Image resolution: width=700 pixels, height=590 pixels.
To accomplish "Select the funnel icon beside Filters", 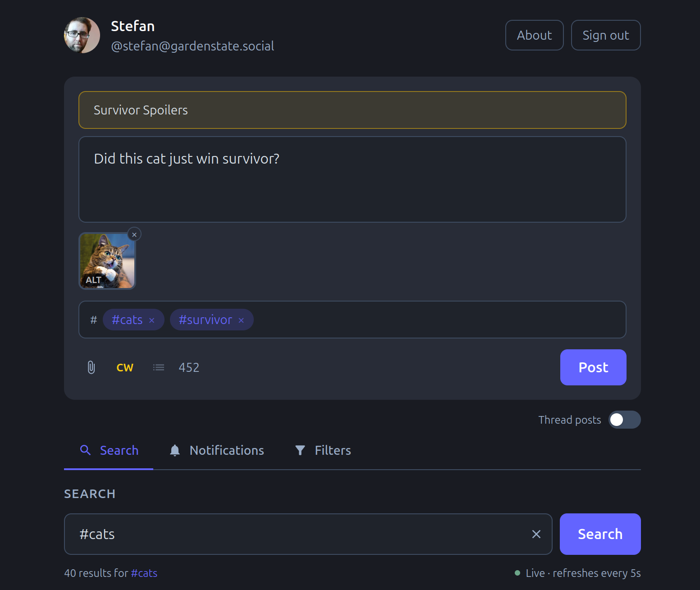I will click(x=300, y=450).
